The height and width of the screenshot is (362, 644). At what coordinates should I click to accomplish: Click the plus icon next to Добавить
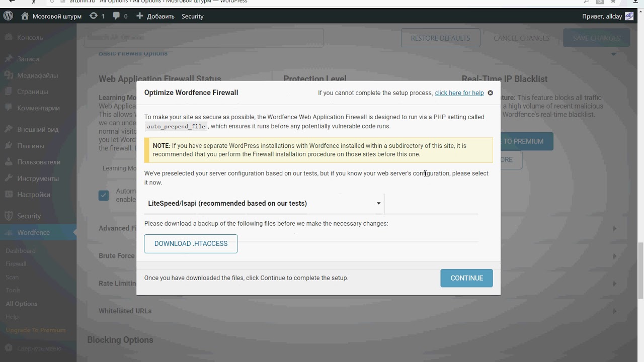pos(140,16)
